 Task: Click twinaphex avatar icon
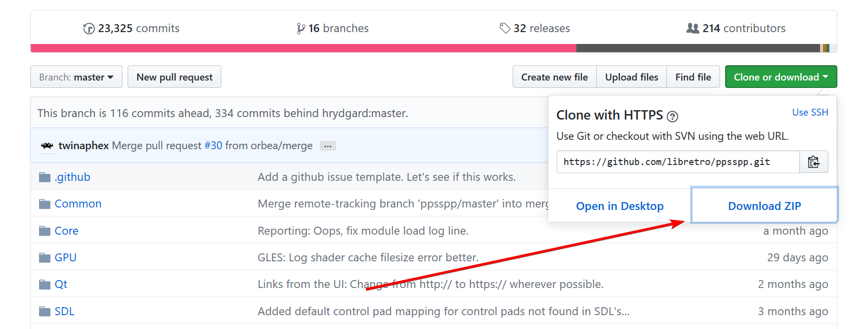tap(47, 146)
